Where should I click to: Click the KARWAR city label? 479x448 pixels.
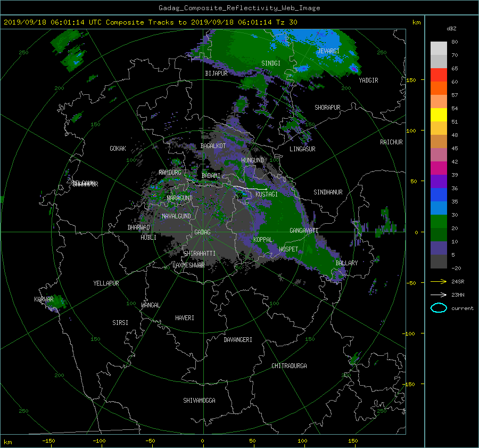[x=44, y=299]
